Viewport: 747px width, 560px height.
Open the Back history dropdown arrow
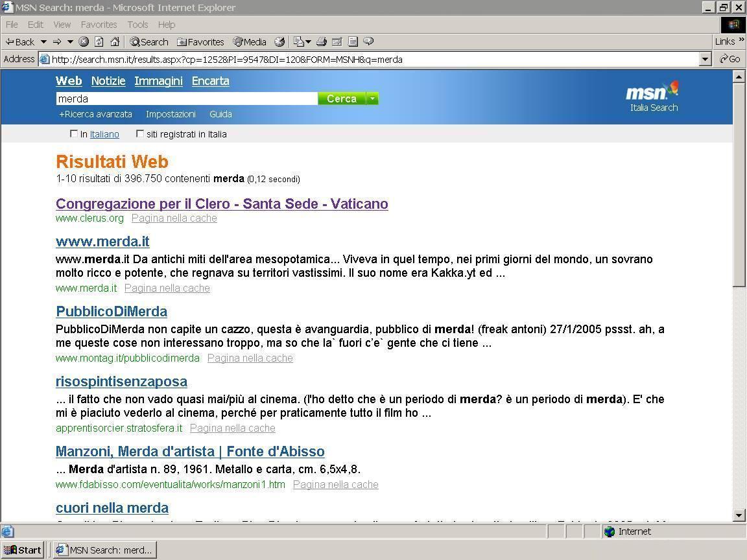click(43, 42)
